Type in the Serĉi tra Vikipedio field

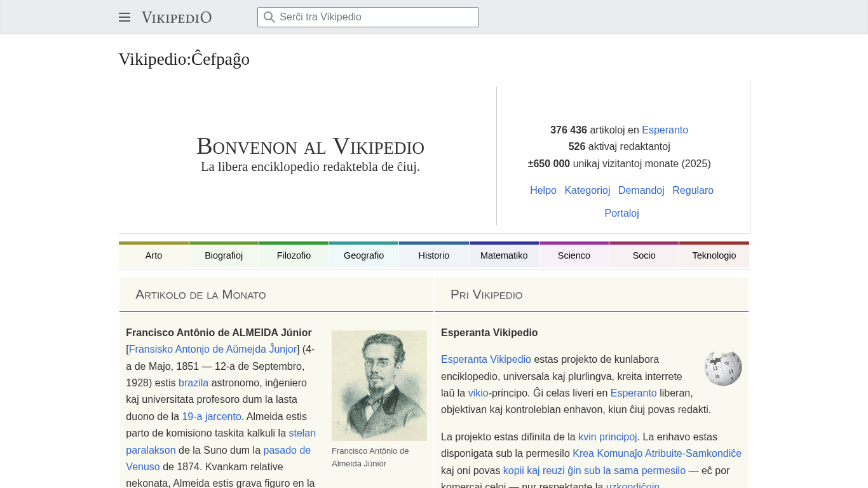(376, 17)
